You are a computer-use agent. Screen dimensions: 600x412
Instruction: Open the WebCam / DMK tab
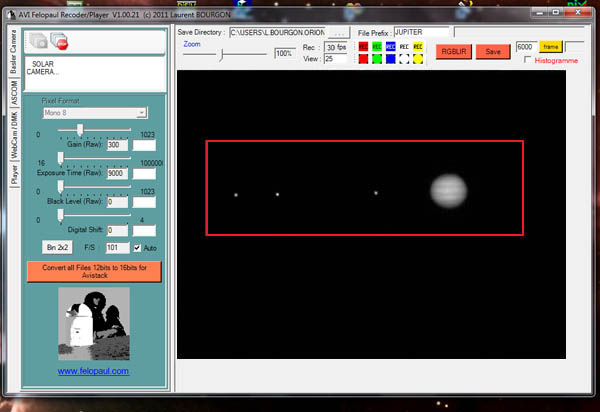point(13,133)
